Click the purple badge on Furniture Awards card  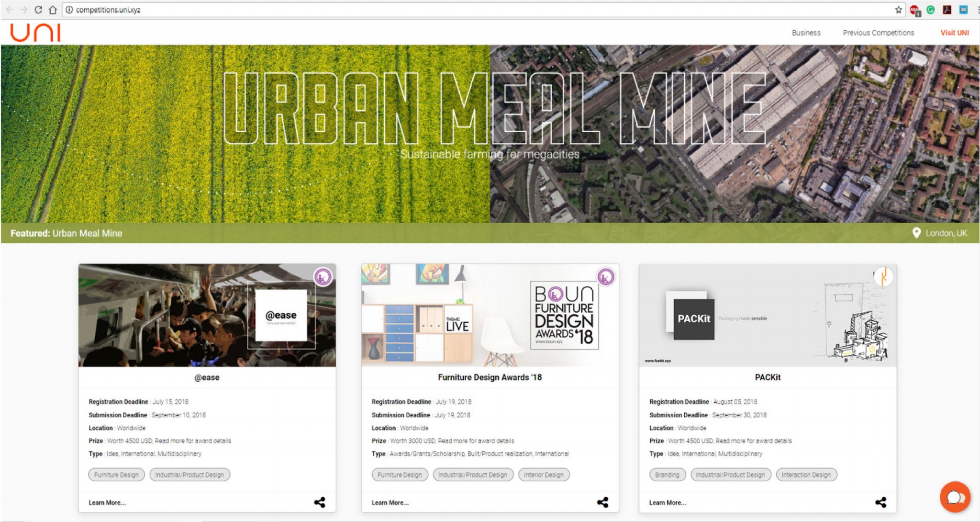606,277
